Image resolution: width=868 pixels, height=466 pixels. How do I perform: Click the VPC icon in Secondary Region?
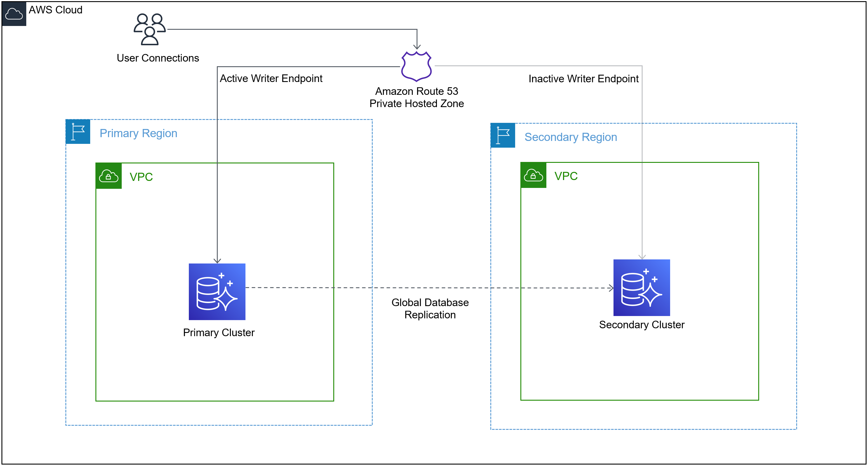pos(534,175)
